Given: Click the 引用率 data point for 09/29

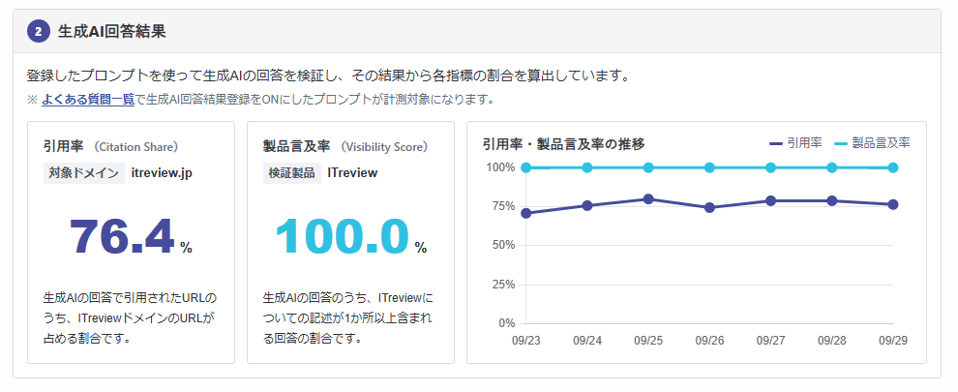Looking at the screenshot, I should 893,205.
